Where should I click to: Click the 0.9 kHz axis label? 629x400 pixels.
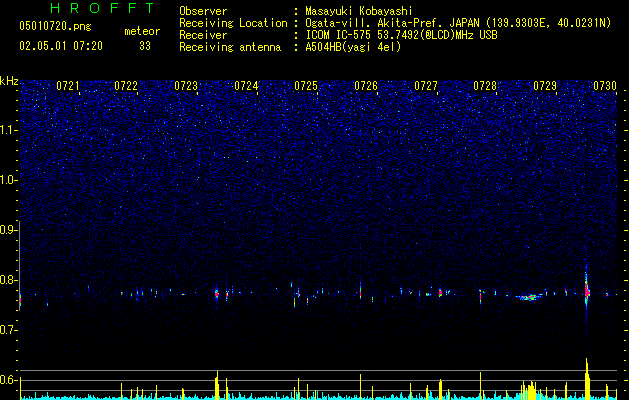(8, 230)
